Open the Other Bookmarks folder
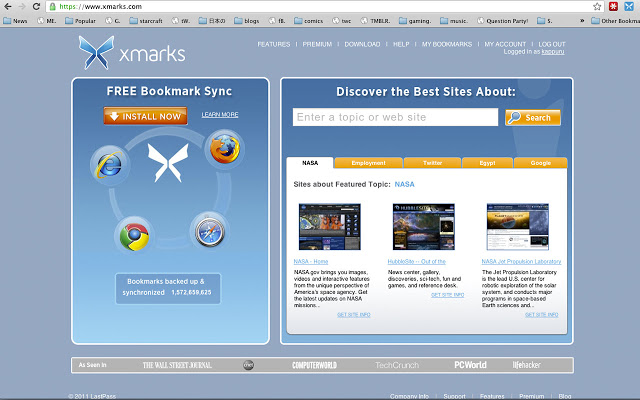 click(x=616, y=21)
